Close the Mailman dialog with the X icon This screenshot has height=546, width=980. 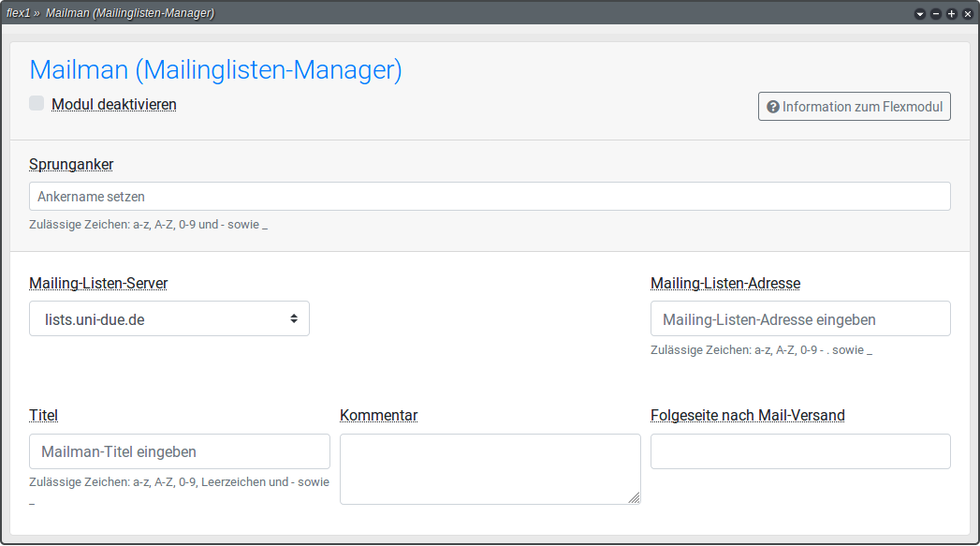(x=967, y=14)
